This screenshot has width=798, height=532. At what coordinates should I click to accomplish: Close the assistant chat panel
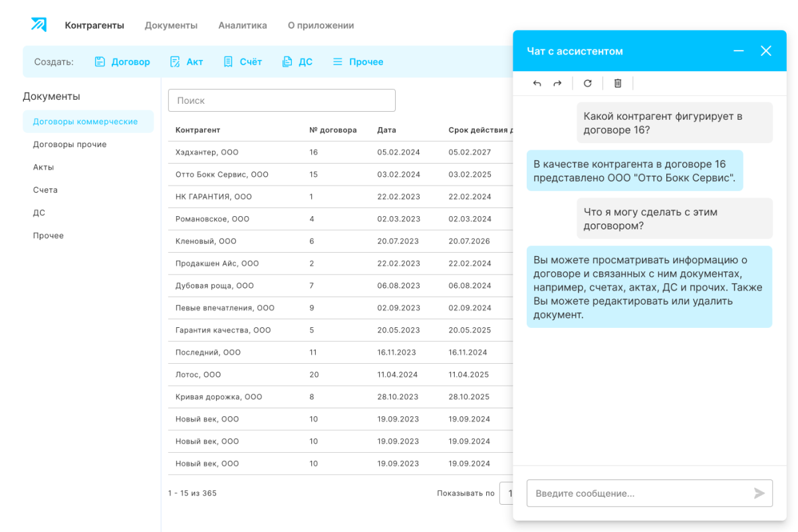(766, 51)
